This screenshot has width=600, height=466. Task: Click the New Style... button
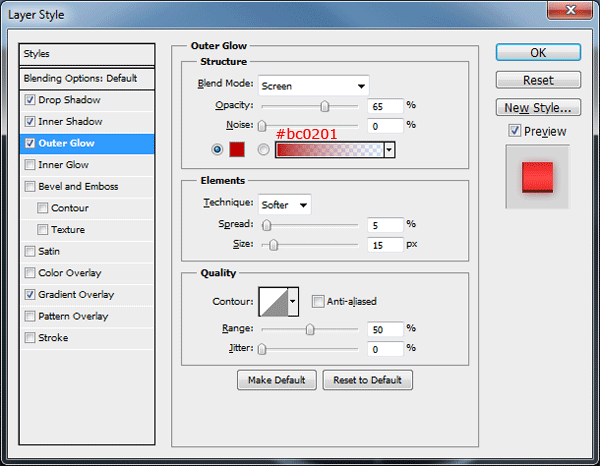coord(538,108)
